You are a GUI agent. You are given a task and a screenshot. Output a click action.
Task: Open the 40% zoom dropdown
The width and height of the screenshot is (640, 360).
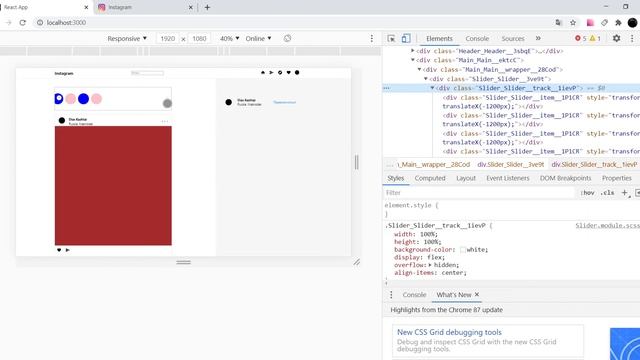229,38
